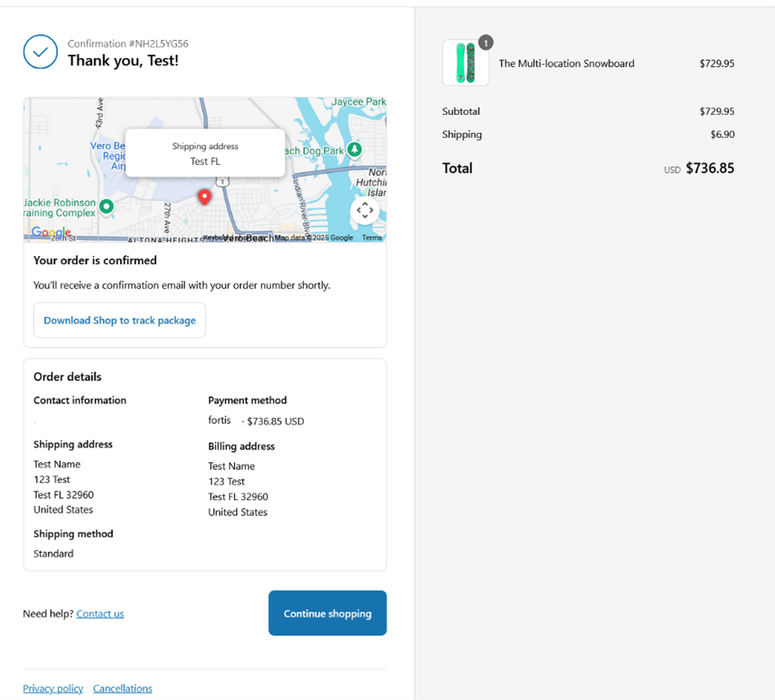Click the Jaycee Park map label
Screen dimensions: 775x700
(x=359, y=102)
